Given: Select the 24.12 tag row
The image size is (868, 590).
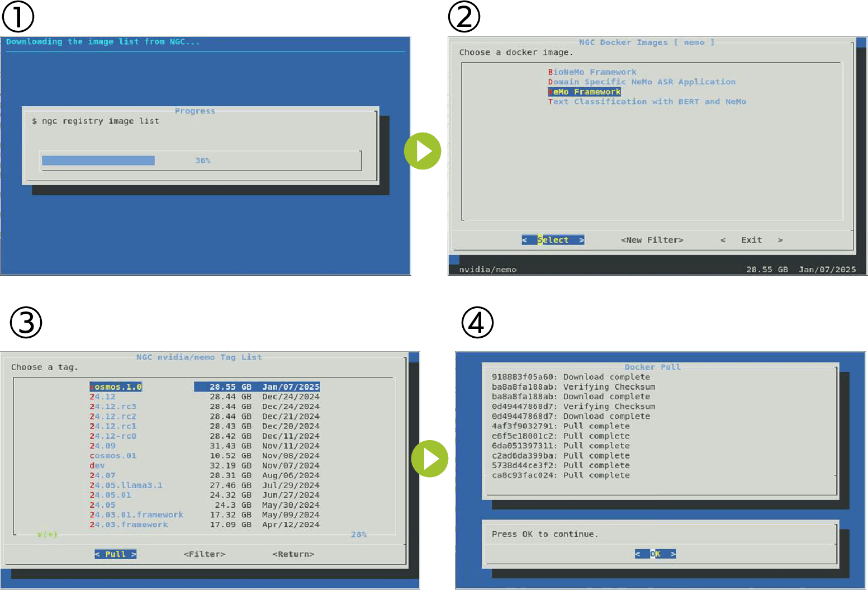Looking at the screenshot, I should point(205,397).
